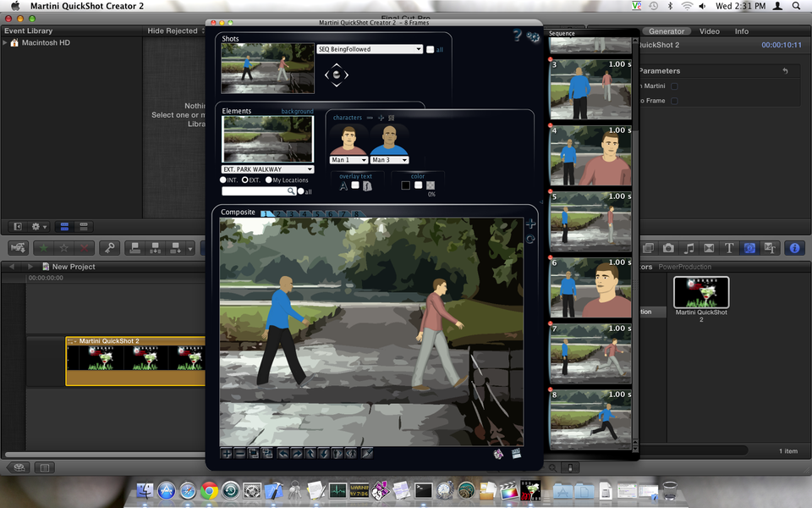
Task: Switch to the Video inspector tab
Action: 709,31
